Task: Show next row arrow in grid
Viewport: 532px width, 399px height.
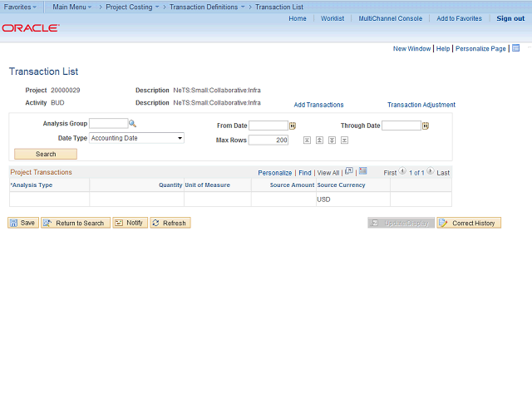Action: point(431,171)
